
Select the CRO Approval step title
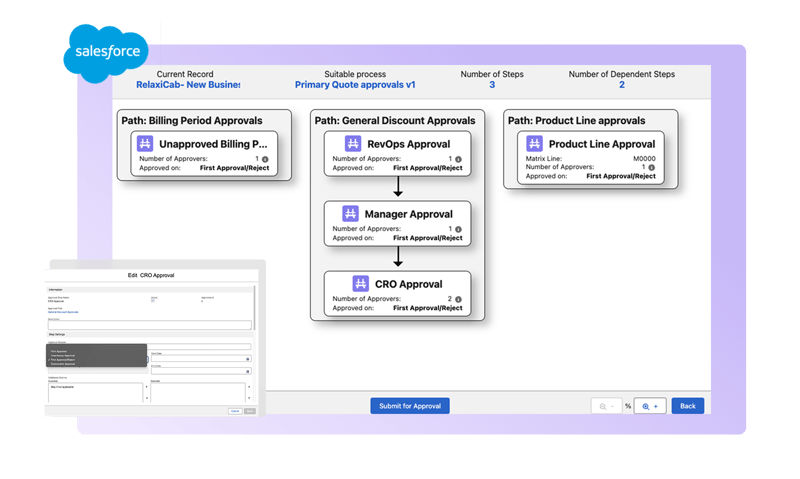pyautogui.click(x=409, y=284)
